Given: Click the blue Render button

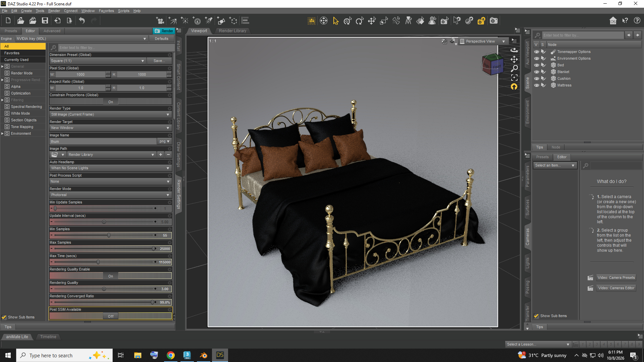Looking at the screenshot, I should (x=164, y=31).
